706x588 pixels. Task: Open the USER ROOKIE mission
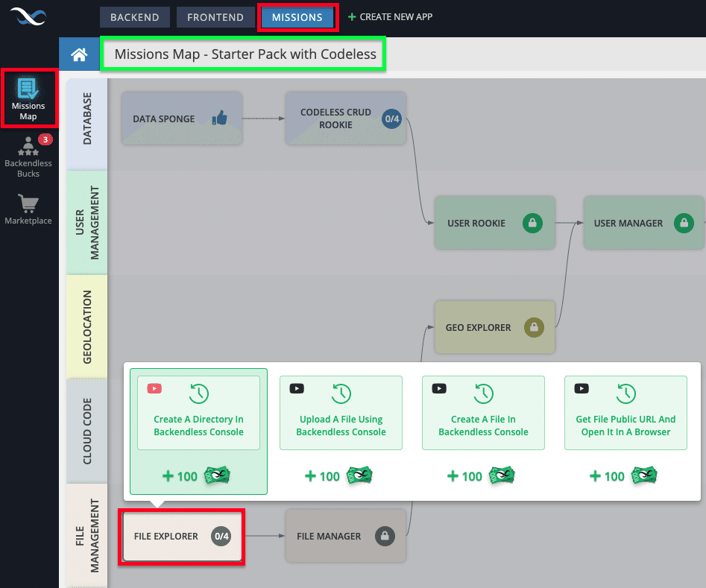click(x=495, y=223)
